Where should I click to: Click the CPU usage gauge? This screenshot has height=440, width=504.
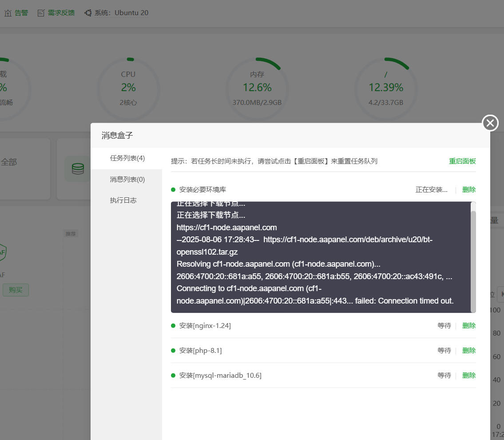pos(128,89)
